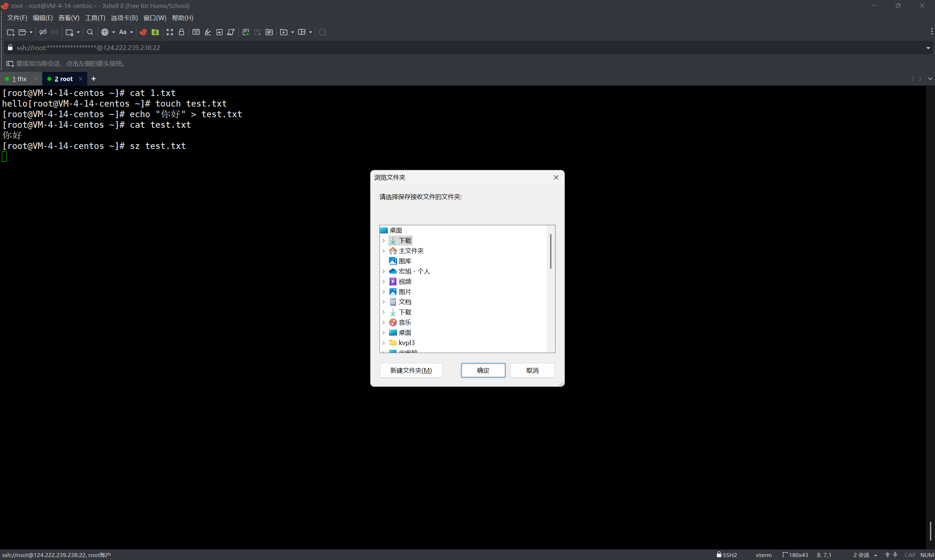Open the font Aa dropdown arrow
Screen dimensions: 935x560
(131, 32)
